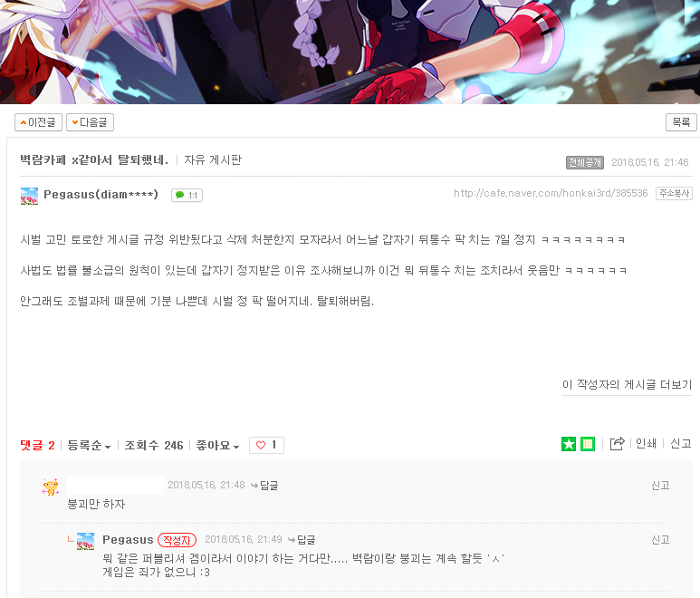Open 자유 게시판 board link
The image size is (700, 598).
click(213, 159)
